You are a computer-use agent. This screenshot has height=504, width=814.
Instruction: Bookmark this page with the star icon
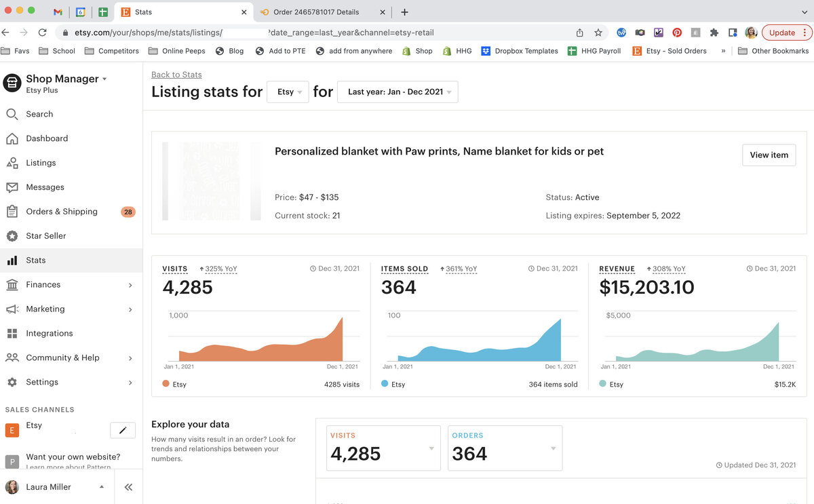coord(598,33)
